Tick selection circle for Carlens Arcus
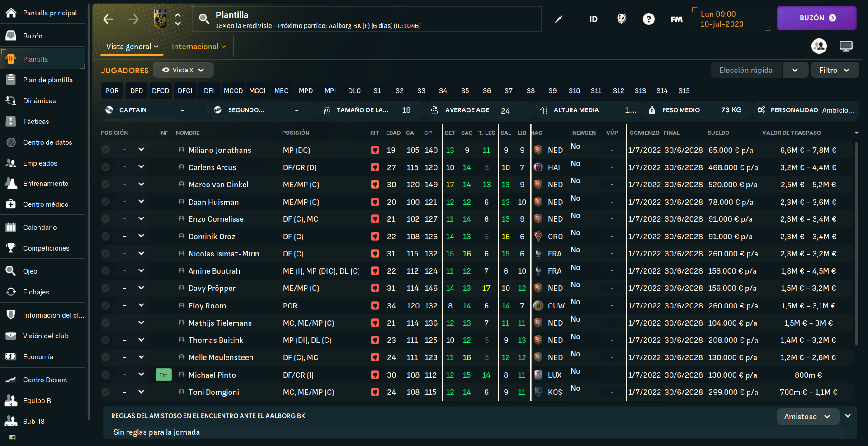The width and height of the screenshot is (868, 446). (x=105, y=167)
